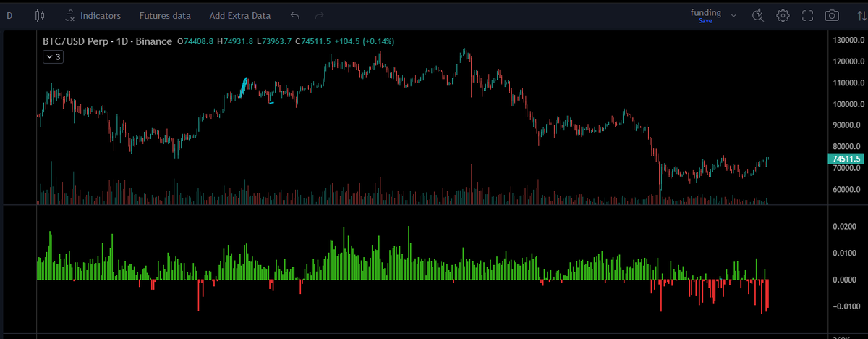Click the low value L73963.7

274,42
